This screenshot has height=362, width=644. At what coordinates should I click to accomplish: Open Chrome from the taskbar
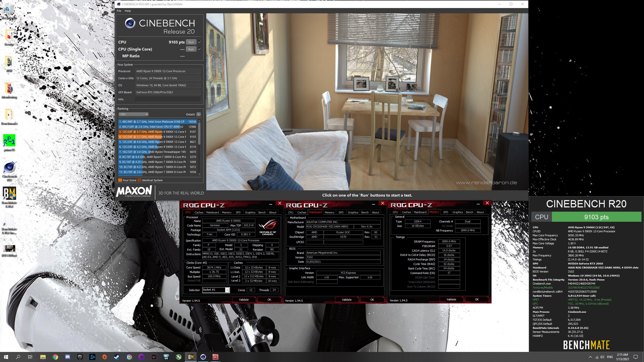tap(55, 357)
